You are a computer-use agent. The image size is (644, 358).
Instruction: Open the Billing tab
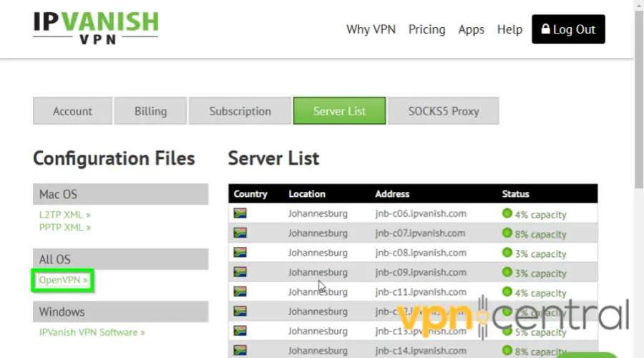tap(150, 110)
